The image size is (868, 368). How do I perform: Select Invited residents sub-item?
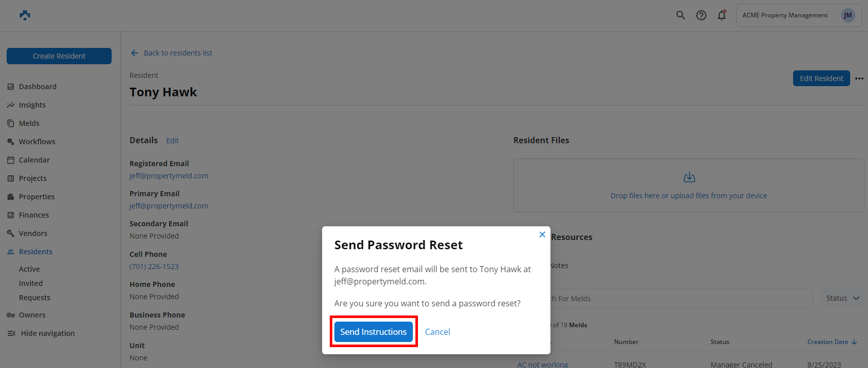pyautogui.click(x=31, y=283)
